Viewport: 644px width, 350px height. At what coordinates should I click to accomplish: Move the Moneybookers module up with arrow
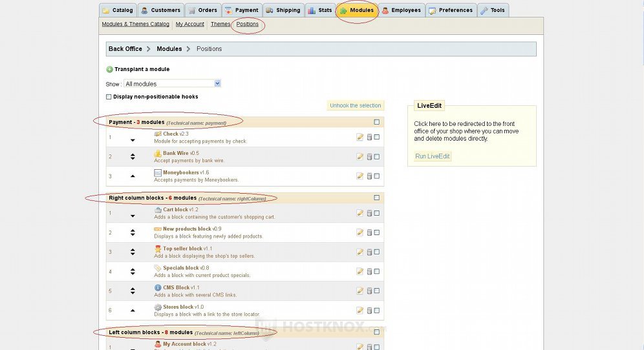click(x=133, y=176)
